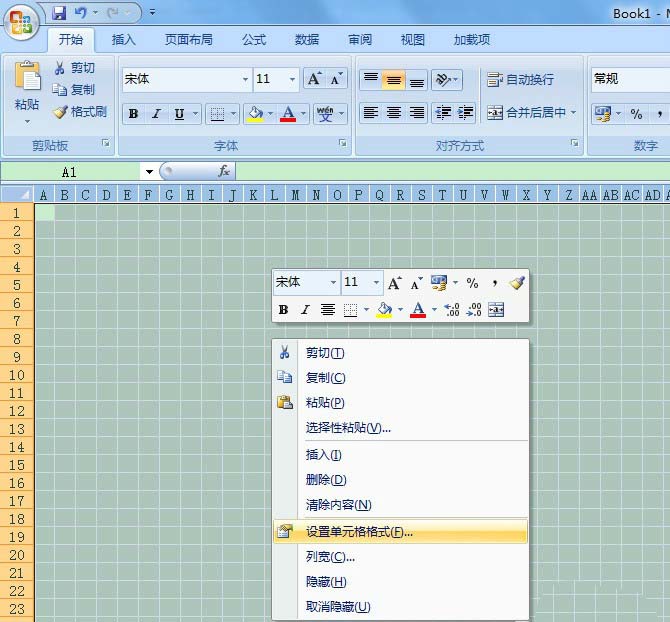Screen dimensions: 670x622
Task: Toggle italic in ribbon Font group
Action: click(x=156, y=114)
